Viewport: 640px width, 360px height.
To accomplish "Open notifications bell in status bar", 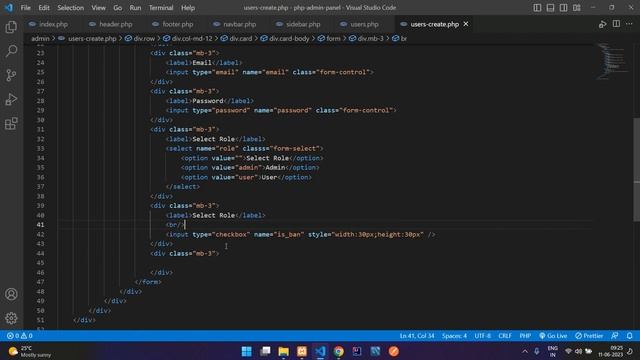I will [x=629, y=336].
